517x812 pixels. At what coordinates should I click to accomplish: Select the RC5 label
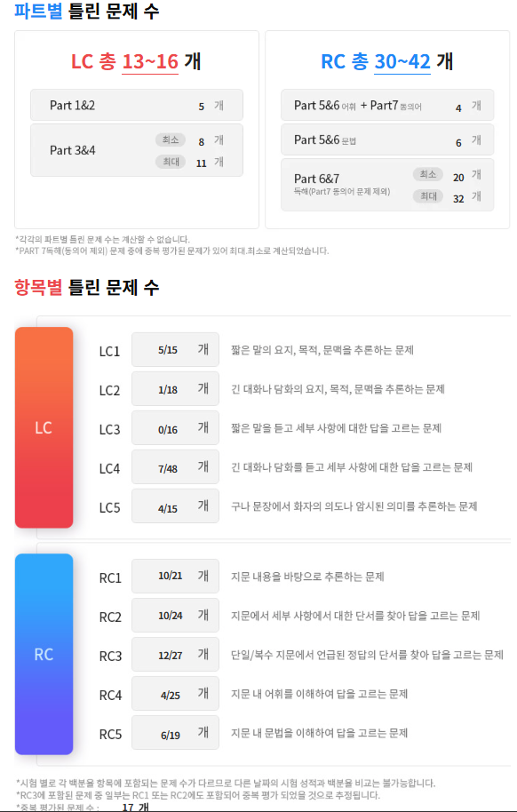pos(110,735)
